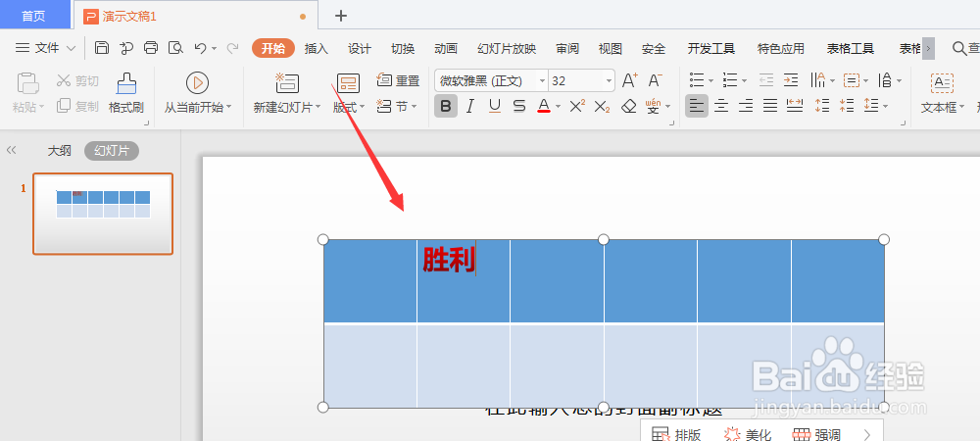980x441 pixels.
Task: Open the Design (设计) tab
Action: point(360,49)
